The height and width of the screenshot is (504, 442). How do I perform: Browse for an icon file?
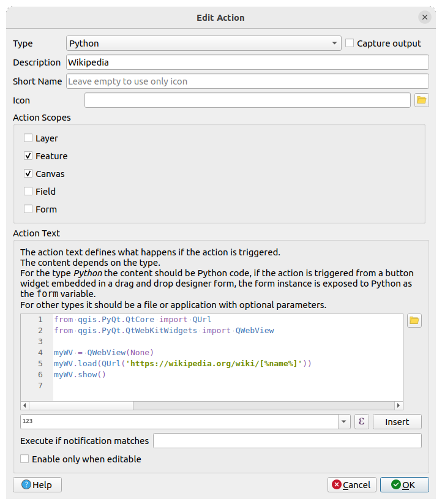421,100
